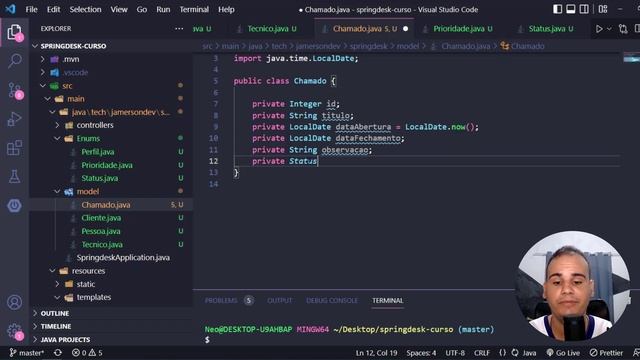Click errors and warnings status indicator
Screen dimensions: 640x360
point(87,353)
